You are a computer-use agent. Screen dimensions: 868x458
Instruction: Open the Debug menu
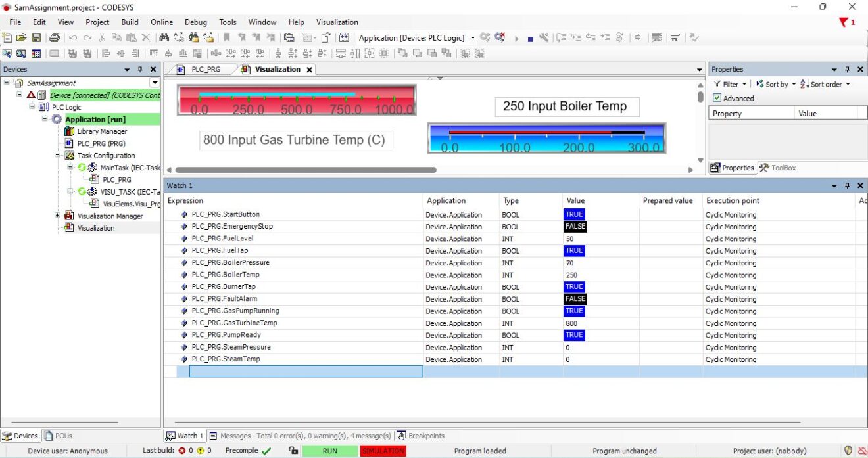click(196, 22)
